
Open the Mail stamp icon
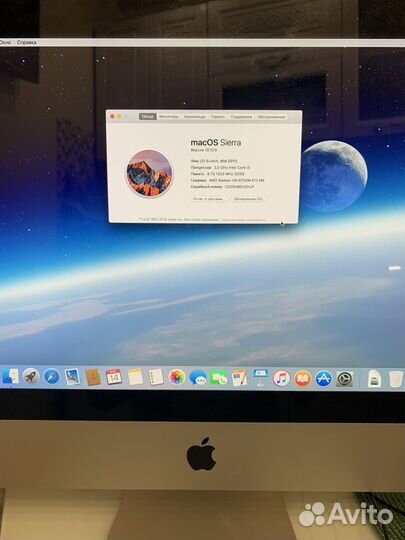pyautogui.click(x=72, y=377)
